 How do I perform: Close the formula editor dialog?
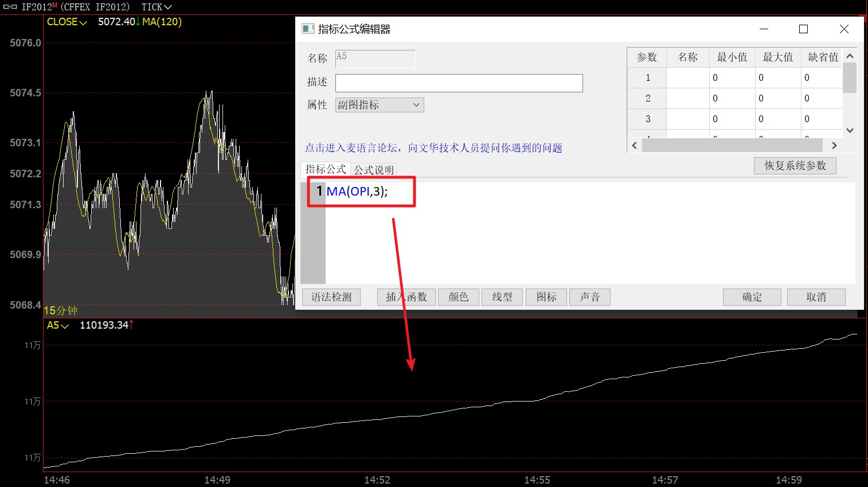[x=844, y=29]
